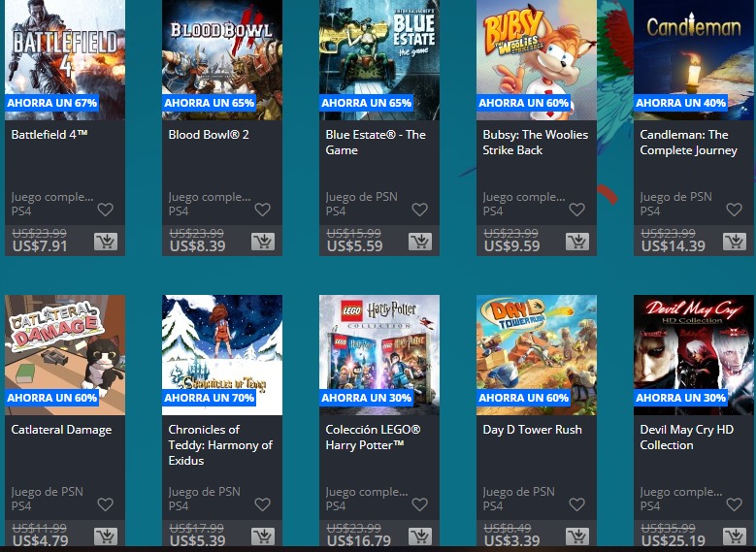Toggle wishlist heart for Blood Bowl 2

coord(262,210)
